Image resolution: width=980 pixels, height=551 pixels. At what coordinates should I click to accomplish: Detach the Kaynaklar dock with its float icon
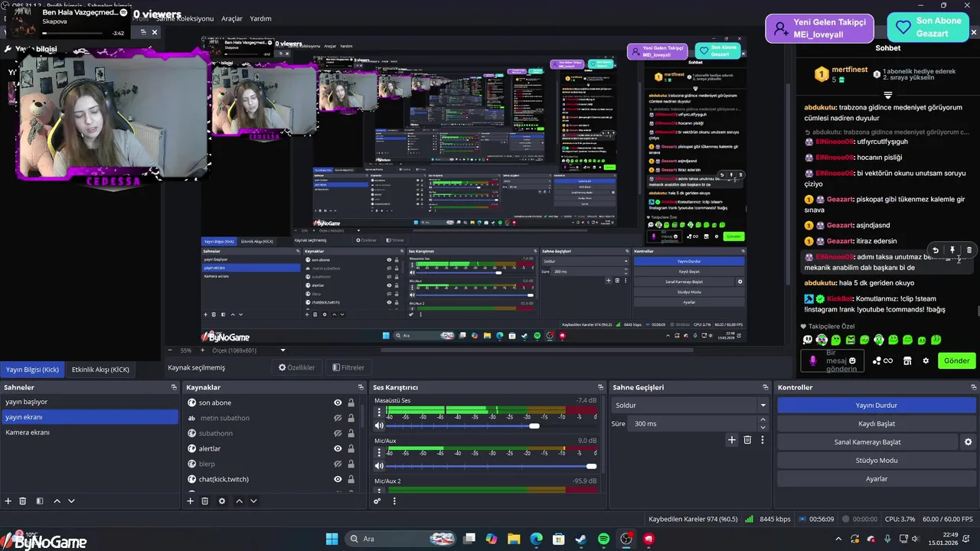click(x=360, y=387)
